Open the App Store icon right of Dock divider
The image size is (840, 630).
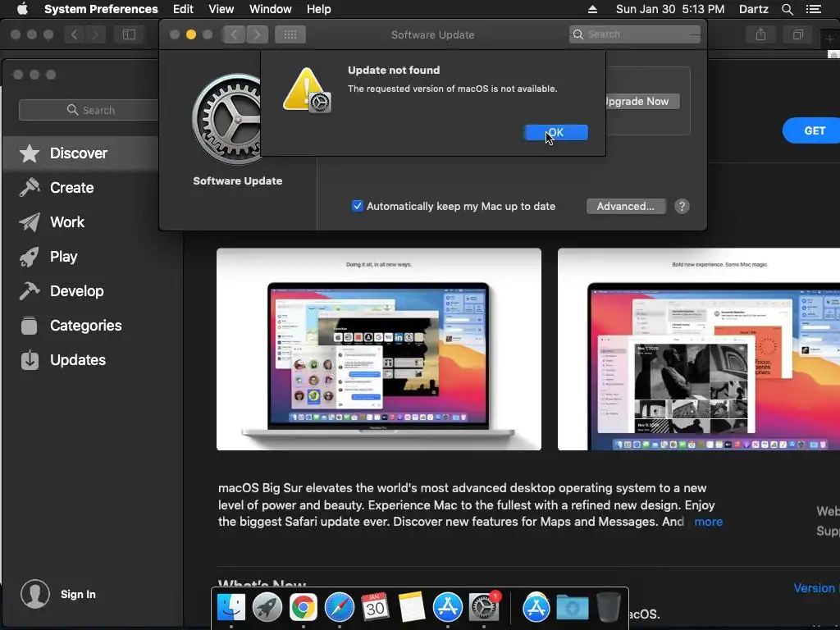point(536,608)
